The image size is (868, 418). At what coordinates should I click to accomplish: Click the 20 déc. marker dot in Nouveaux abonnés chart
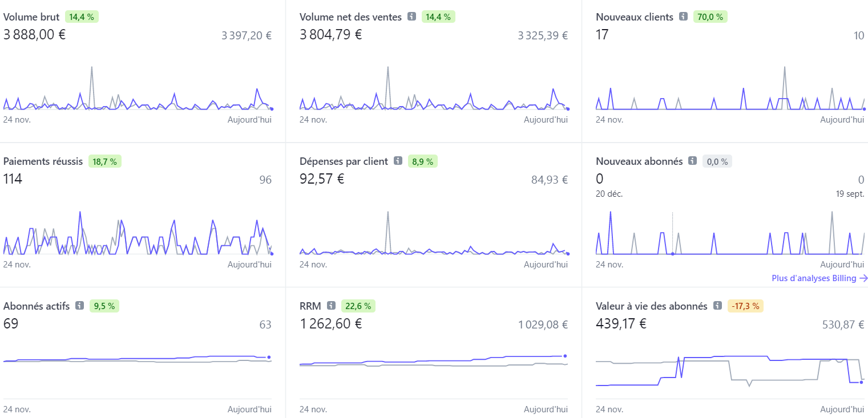673,254
